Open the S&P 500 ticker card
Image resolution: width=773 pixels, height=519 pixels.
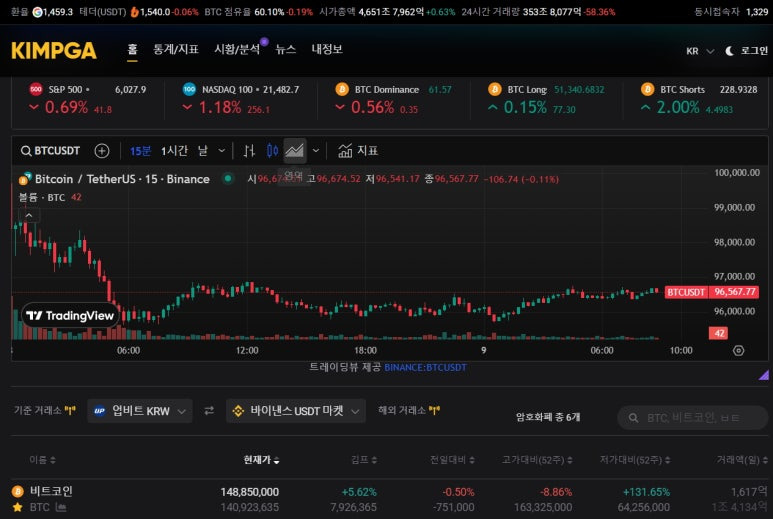point(88,99)
